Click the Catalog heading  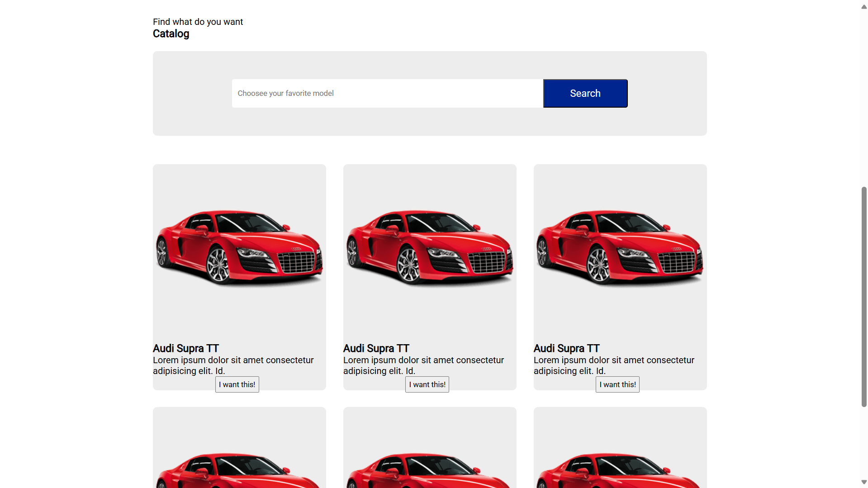click(x=171, y=34)
